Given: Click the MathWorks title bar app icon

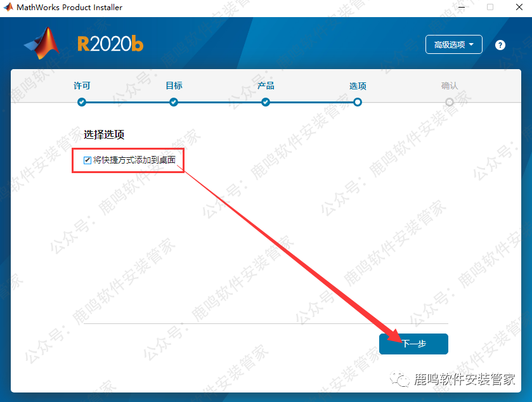Looking at the screenshot, I should coord(8,7).
